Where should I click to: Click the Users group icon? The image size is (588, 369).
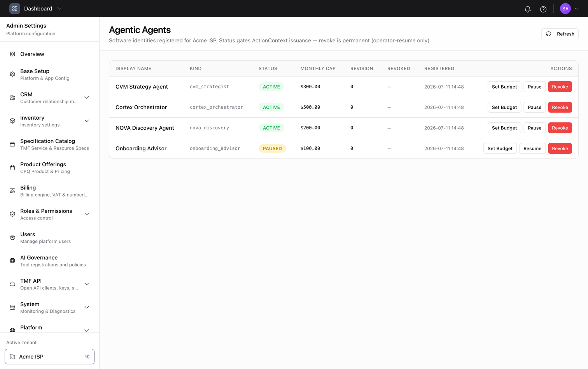[x=12, y=237]
